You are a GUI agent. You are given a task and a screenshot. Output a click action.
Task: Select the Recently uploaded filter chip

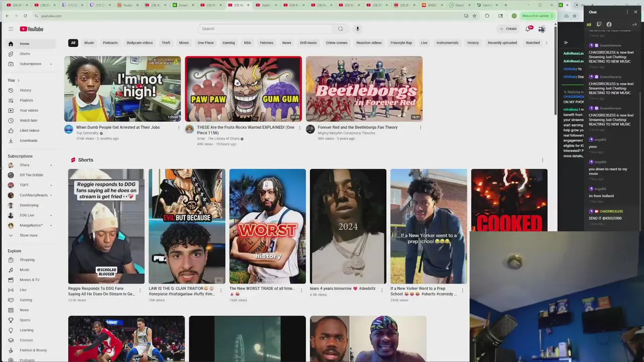coord(502,43)
